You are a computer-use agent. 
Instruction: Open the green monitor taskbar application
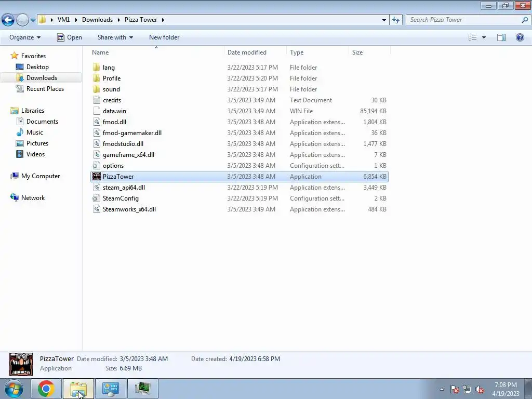point(142,389)
